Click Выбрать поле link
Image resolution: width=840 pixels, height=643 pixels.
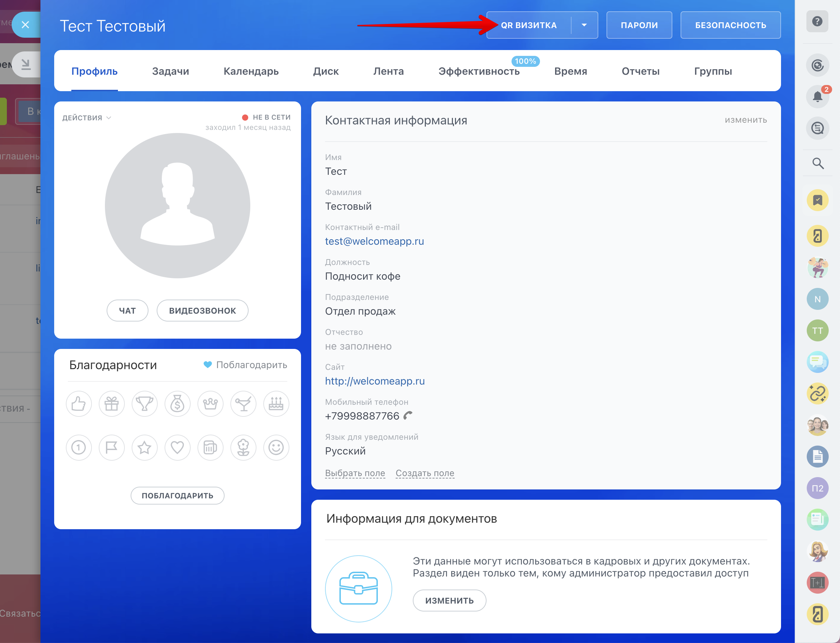[x=355, y=473]
